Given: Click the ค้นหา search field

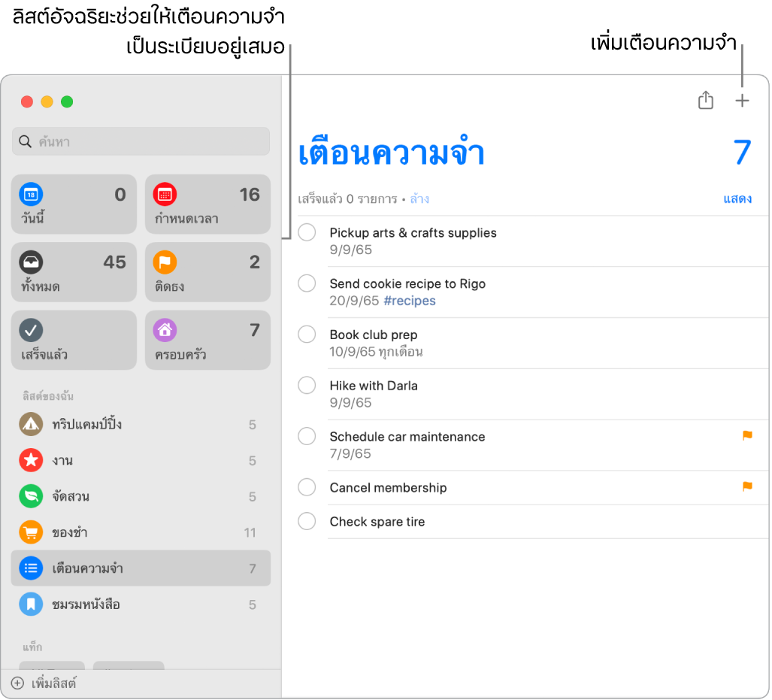Looking at the screenshot, I should click(141, 141).
